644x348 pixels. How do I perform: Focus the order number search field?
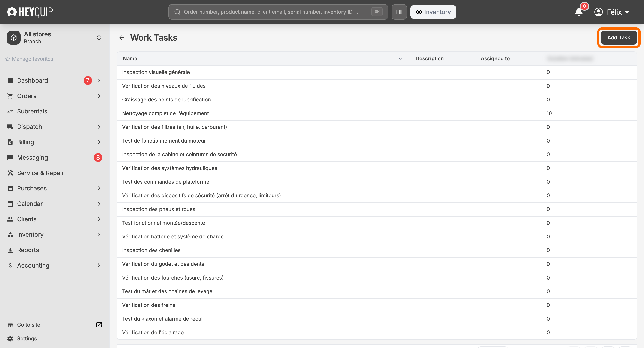[x=278, y=12]
